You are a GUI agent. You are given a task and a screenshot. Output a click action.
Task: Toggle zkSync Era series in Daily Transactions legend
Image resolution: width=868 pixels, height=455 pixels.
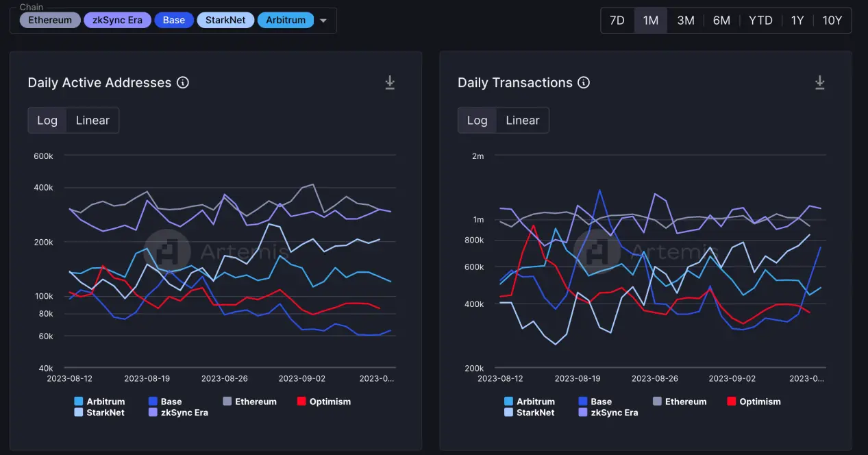pyautogui.click(x=608, y=413)
